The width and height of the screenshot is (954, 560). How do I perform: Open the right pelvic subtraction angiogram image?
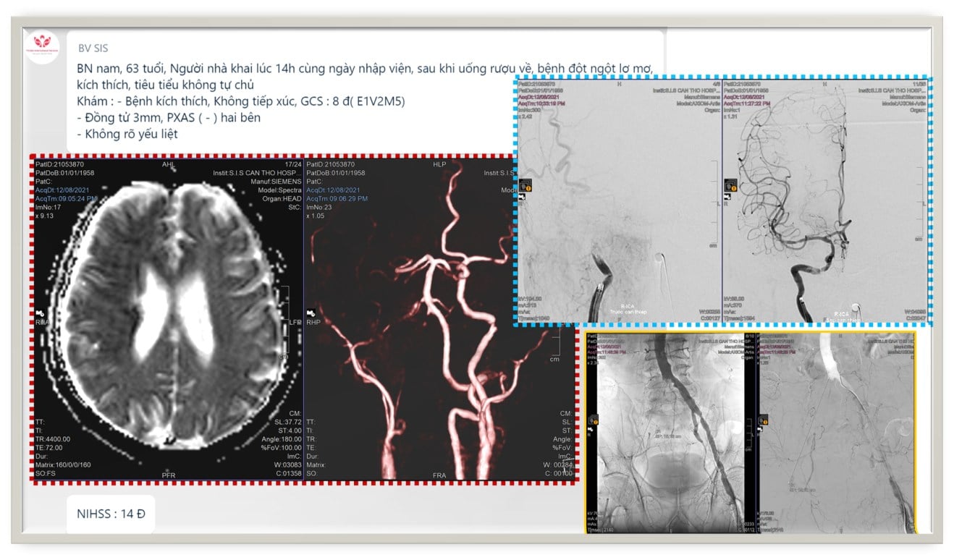(836, 434)
